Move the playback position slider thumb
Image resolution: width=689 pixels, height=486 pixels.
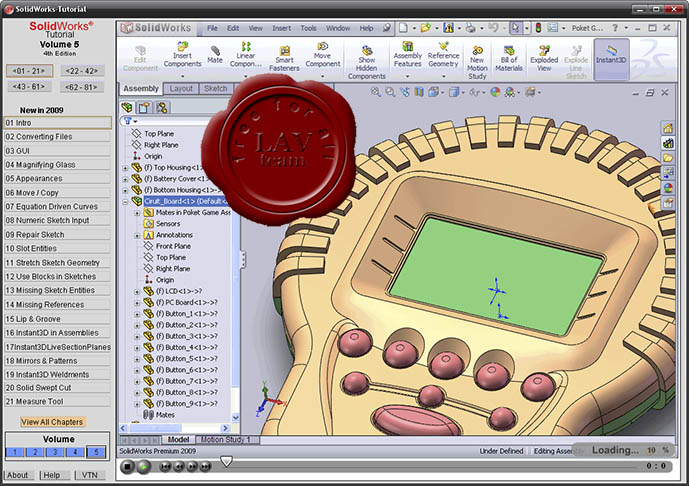tap(226, 461)
